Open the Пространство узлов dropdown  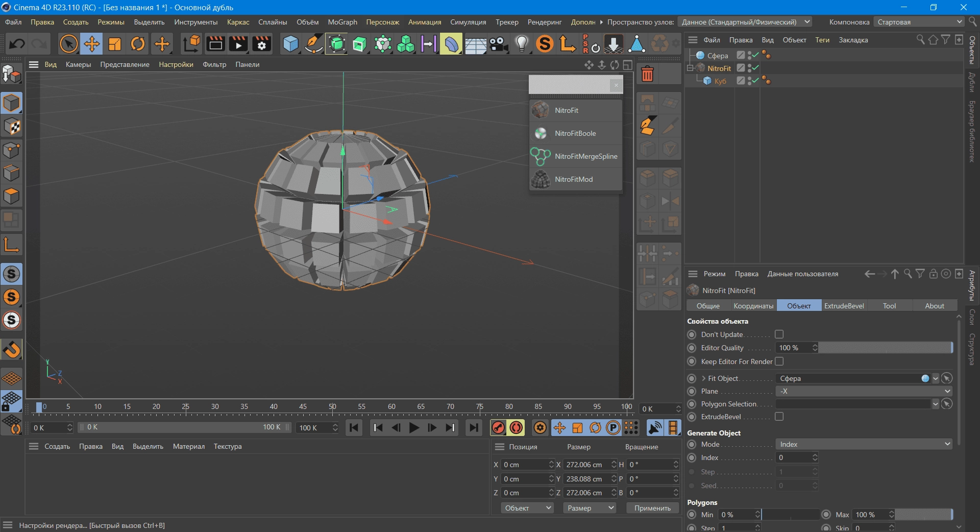pos(745,22)
